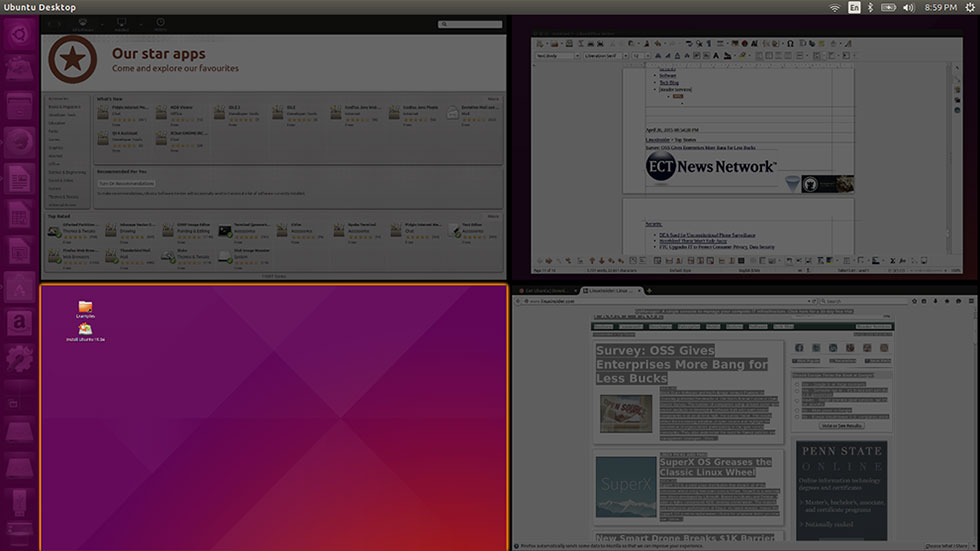Screen dimensions: 980x551
Task: Select the History view in Software Center
Action: [x=161, y=24]
